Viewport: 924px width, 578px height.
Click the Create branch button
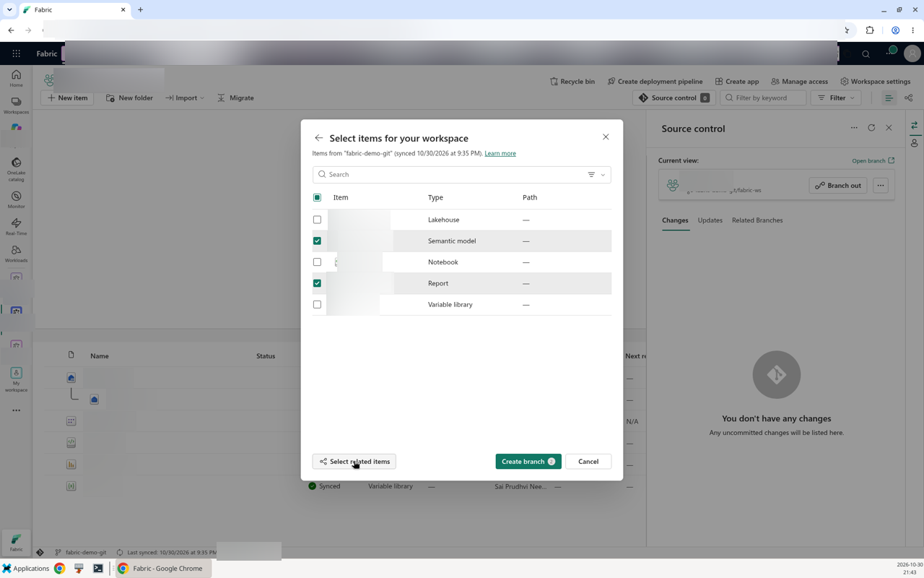tap(528, 462)
